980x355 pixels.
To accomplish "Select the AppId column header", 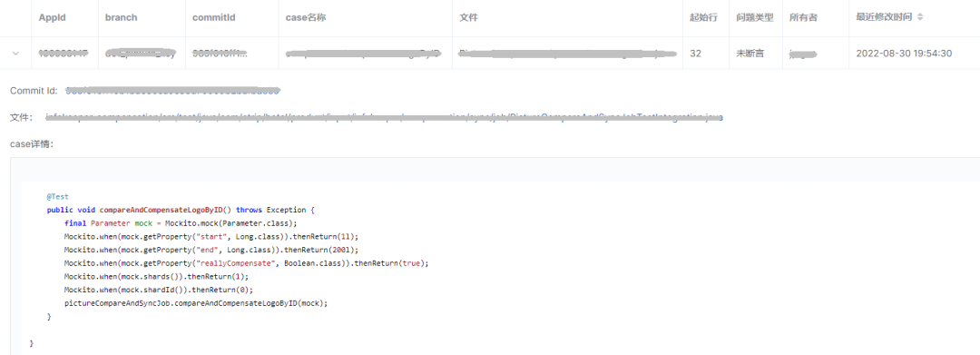I will [52, 17].
